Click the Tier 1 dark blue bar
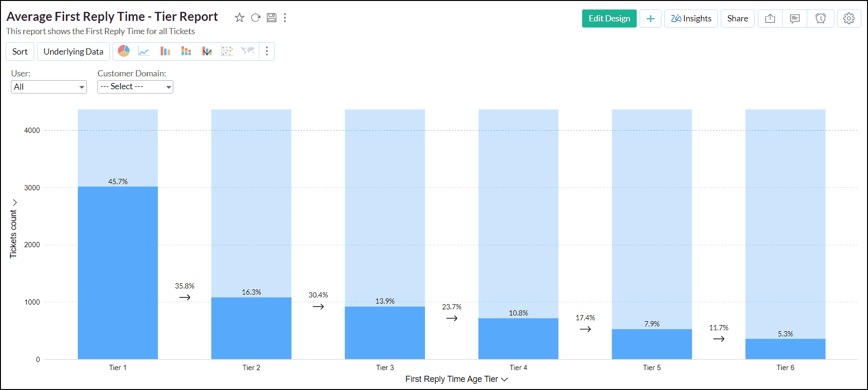This screenshot has width=868, height=390. click(118, 273)
